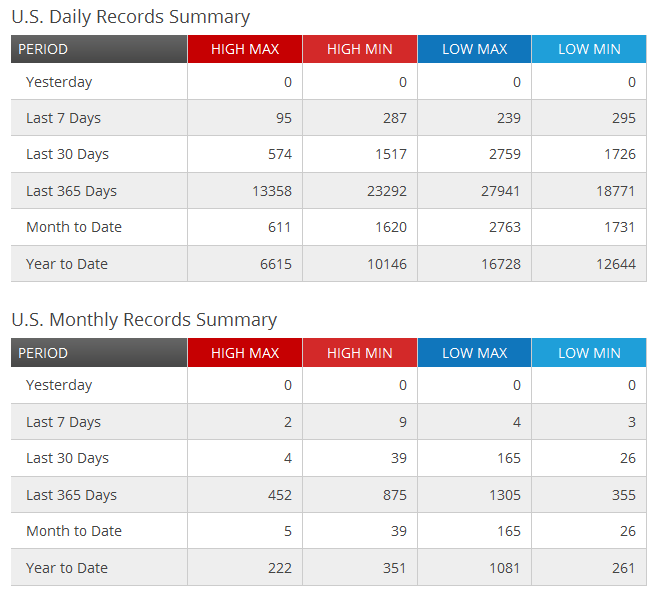Click the value 9 in Monthly Last 7 Days
The image size is (647, 599).
tap(403, 422)
